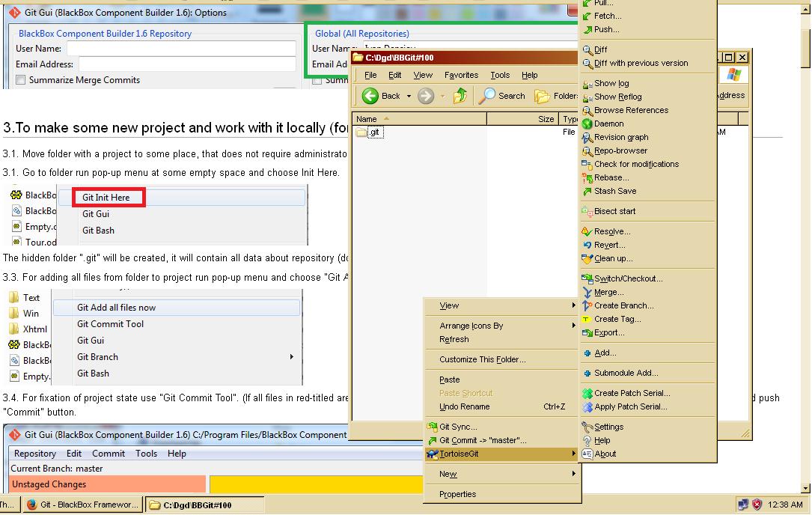This screenshot has height=515, width=812.
Task: Open TortoiseGit Settings entry
Action: (608, 427)
